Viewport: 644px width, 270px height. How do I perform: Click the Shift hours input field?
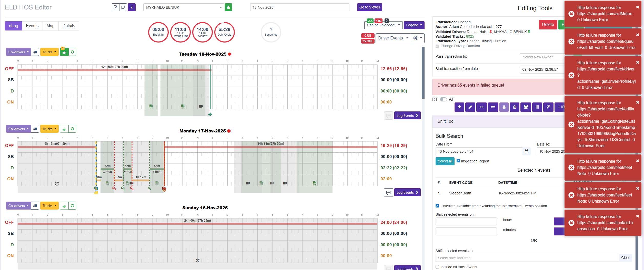[x=466, y=221]
